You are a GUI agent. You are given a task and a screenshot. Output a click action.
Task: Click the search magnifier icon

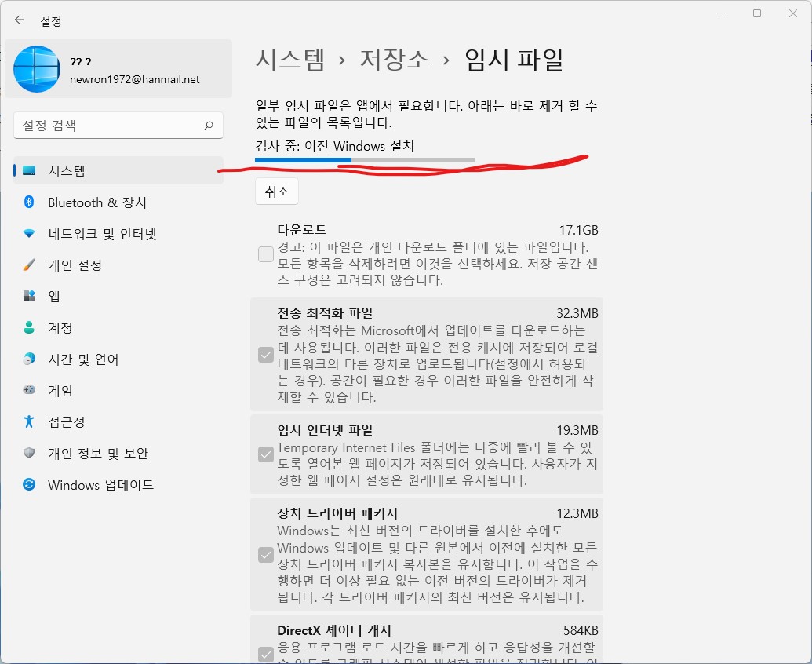(209, 126)
